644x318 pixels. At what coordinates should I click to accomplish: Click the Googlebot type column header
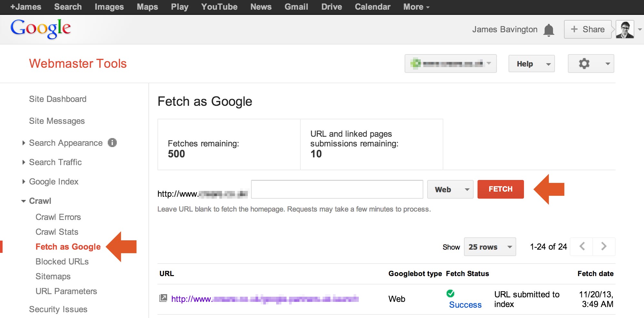tap(415, 273)
